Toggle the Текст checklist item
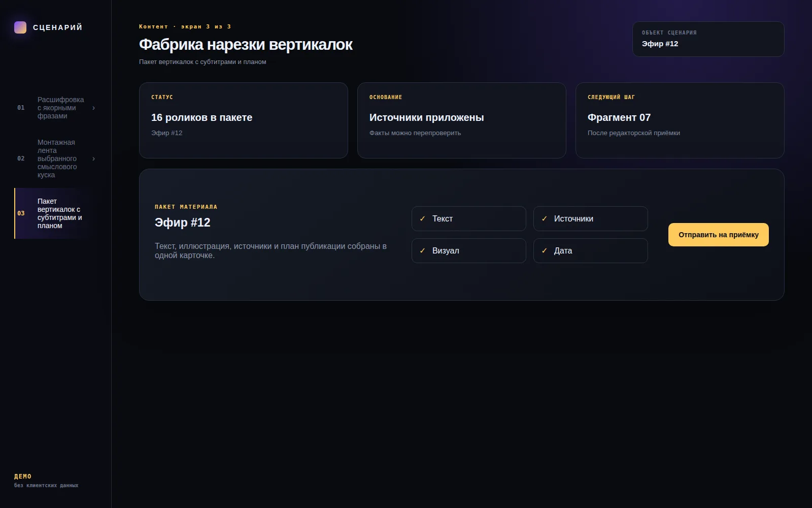The height and width of the screenshot is (508, 812). click(x=469, y=219)
